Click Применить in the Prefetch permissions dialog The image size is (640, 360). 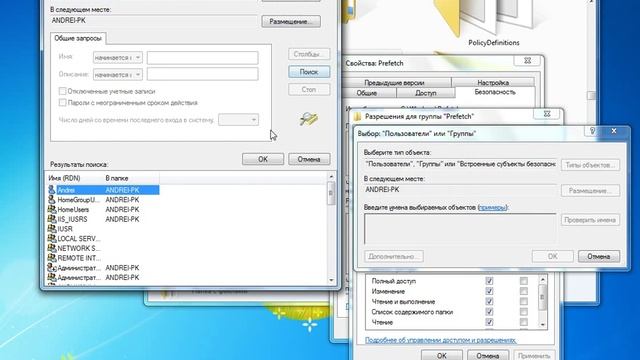[x=534, y=355]
